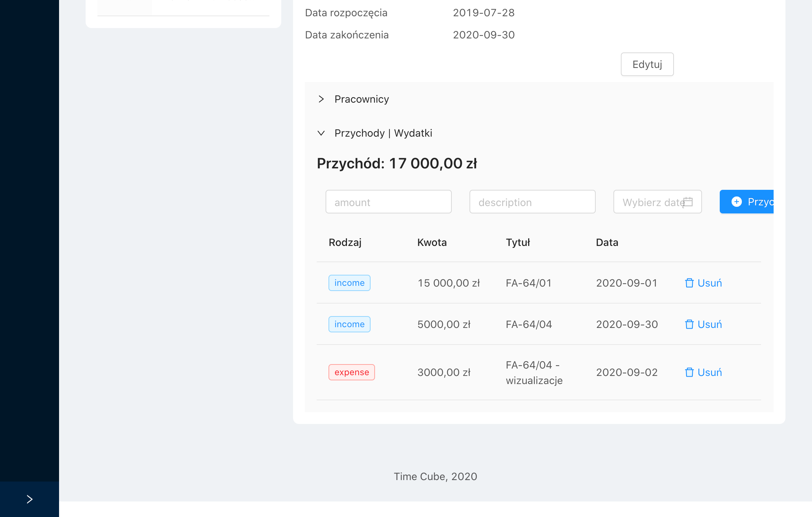812x517 pixels.
Task: Click the Edytuj button
Action: (647, 64)
